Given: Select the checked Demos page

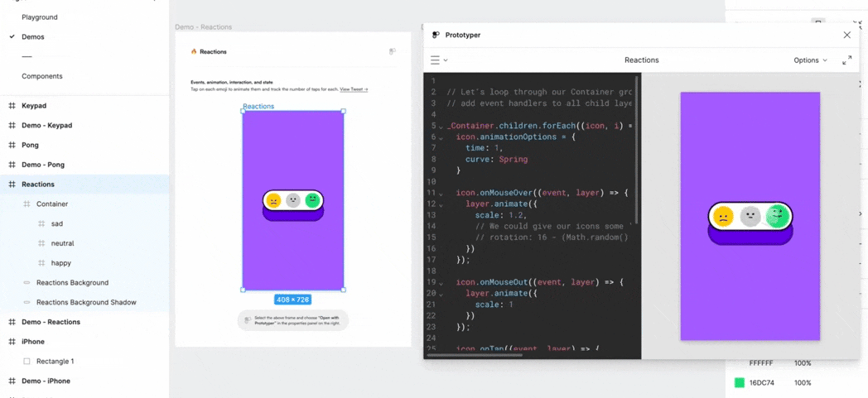Looking at the screenshot, I should (33, 37).
